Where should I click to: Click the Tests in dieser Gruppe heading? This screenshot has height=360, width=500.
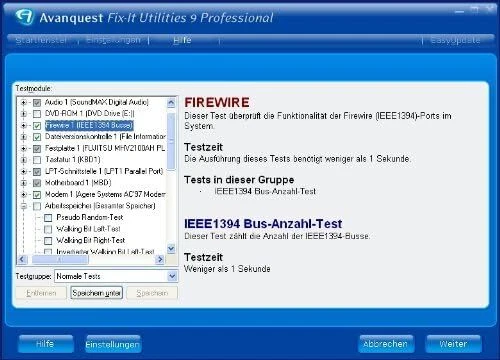coord(239,180)
